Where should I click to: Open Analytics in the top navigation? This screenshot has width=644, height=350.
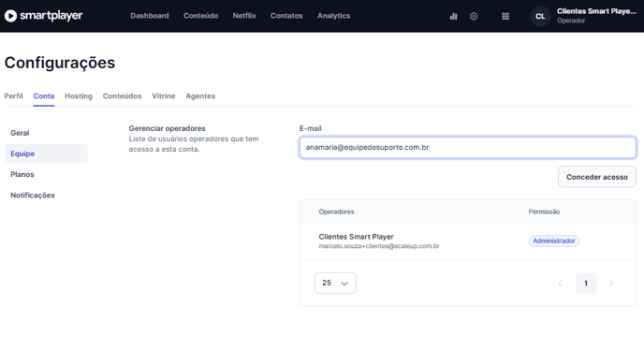[x=333, y=16]
